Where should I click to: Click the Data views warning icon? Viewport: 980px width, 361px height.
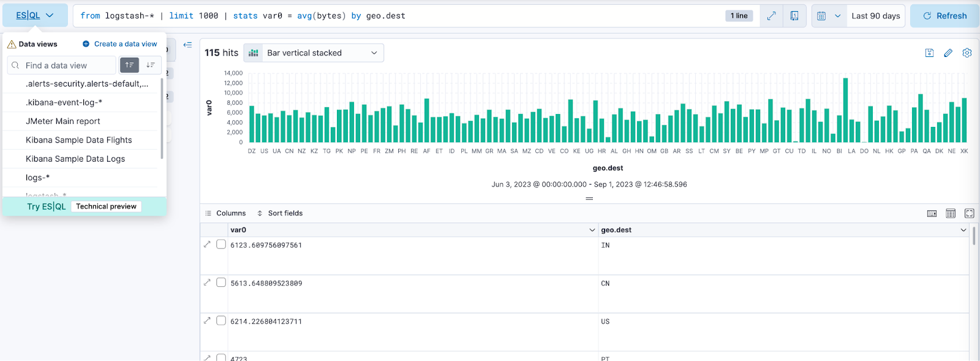(12, 44)
